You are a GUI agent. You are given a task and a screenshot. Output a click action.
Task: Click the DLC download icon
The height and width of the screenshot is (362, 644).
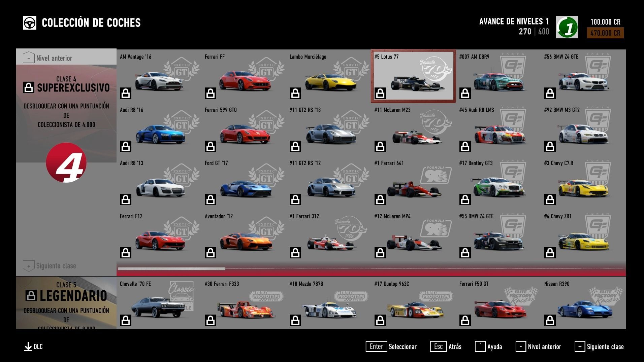pos(28,347)
